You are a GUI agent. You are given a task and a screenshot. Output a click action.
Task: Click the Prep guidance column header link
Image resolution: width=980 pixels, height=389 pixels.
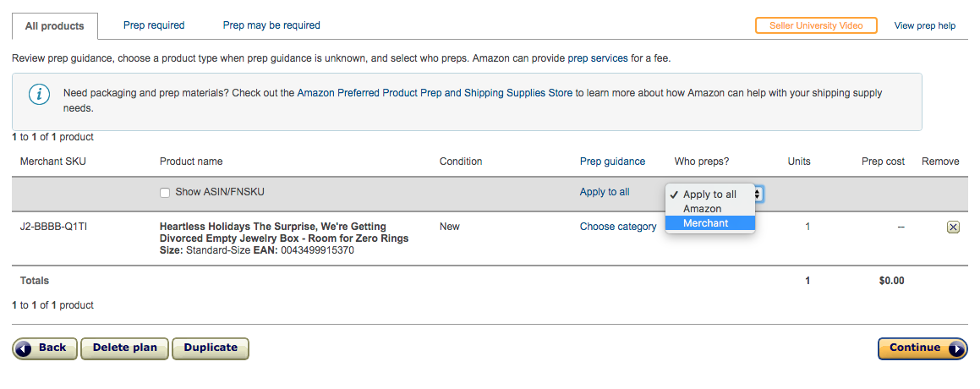click(612, 162)
